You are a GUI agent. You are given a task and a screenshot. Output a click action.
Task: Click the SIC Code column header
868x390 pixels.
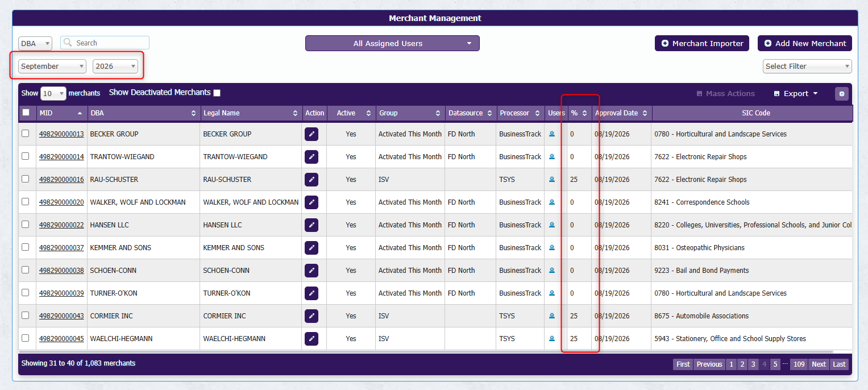(753, 113)
